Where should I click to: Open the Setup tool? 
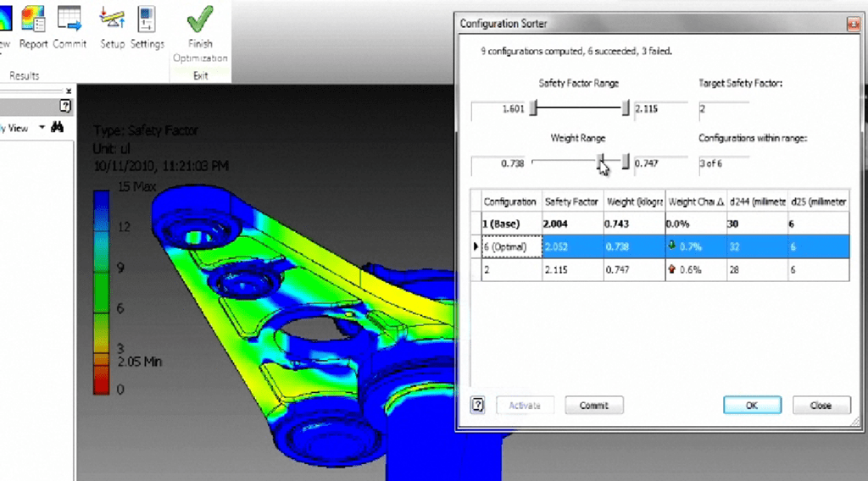pyautogui.click(x=113, y=26)
